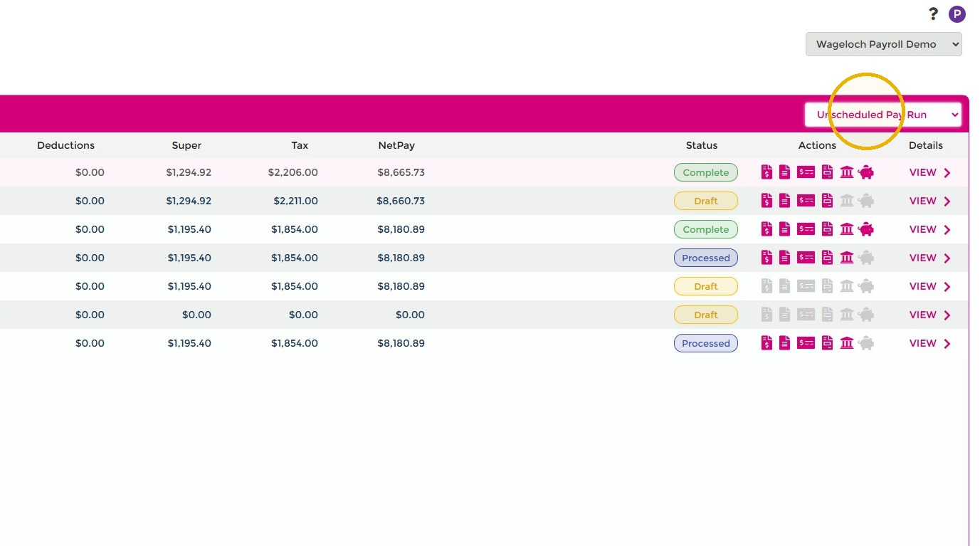Click bank building icon in $8,665.73 row
The image size is (980, 546).
[847, 172]
